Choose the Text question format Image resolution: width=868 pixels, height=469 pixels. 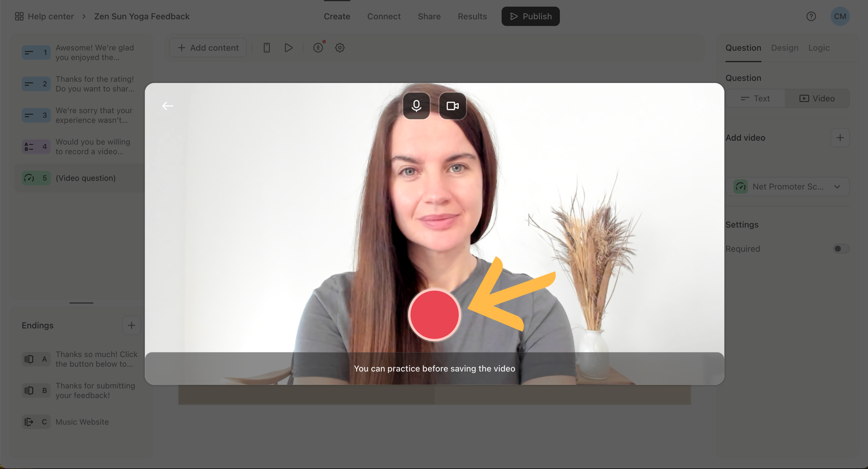coord(755,98)
